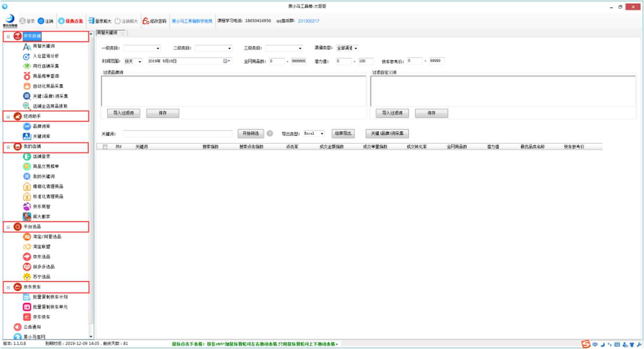The width and height of the screenshot is (644, 349).
Task: Select 京东快车 leaf under 京东快车 group
Action: coord(42,317)
